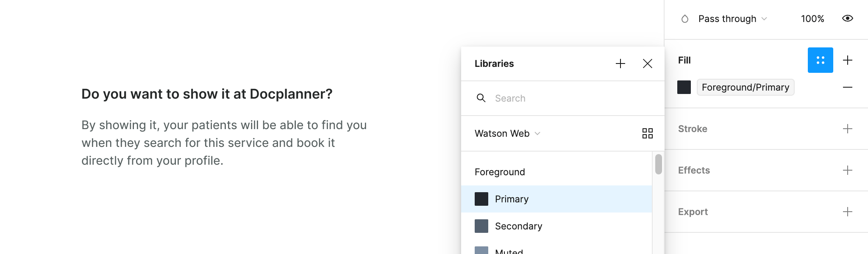Click the search magnifier icon in Libraries
The width and height of the screenshot is (868, 254).
click(481, 98)
